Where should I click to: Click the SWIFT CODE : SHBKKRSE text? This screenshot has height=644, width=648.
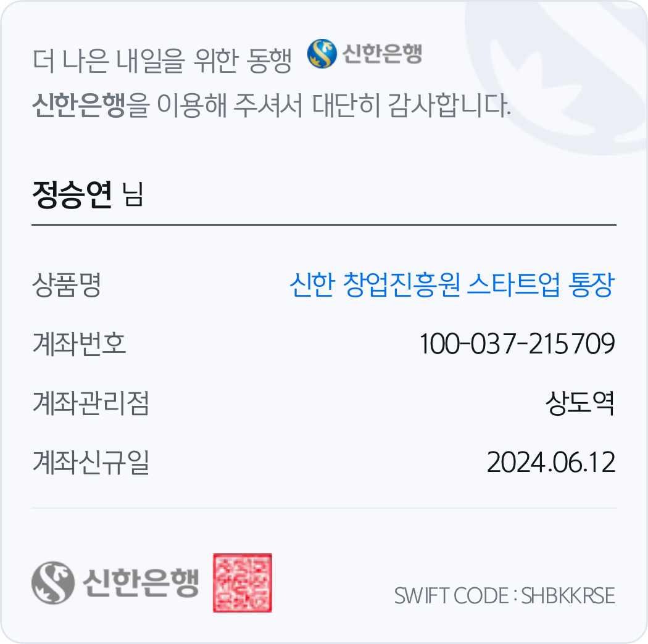point(505,596)
